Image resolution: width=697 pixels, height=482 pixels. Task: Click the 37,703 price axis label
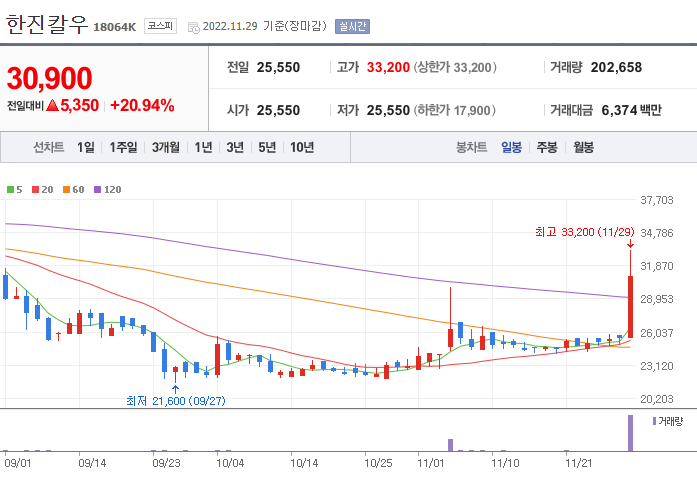click(x=657, y=200)
